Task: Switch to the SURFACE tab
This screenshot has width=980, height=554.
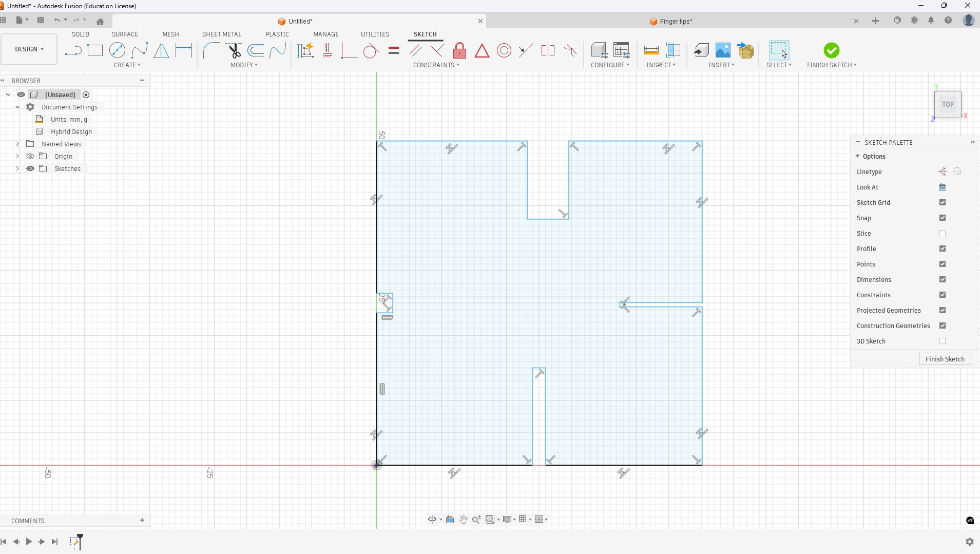Action: point(125,34)
